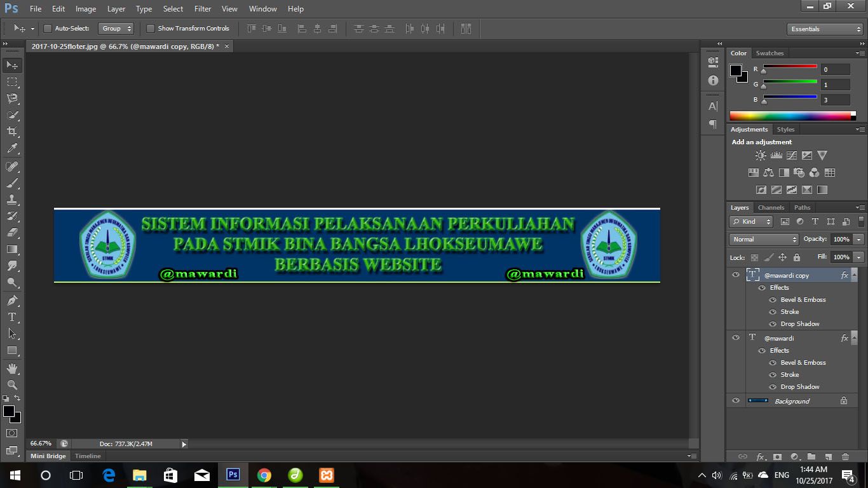868x488 pixels.
Task: Open the Character panel icon
Action: click(713, 106)
